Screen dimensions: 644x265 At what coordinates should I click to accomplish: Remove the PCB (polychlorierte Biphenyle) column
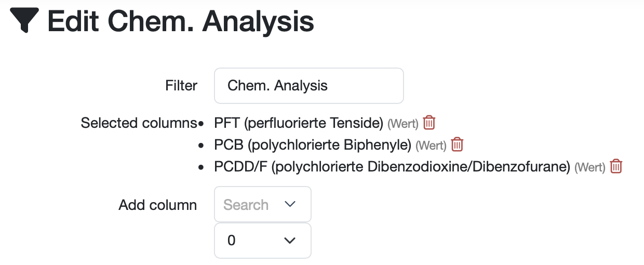tap(457, 144)
